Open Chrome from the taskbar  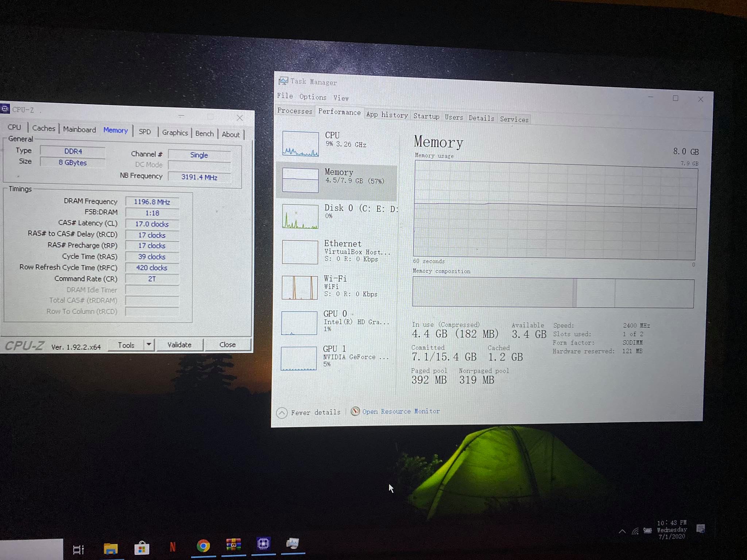click(203, 546)
